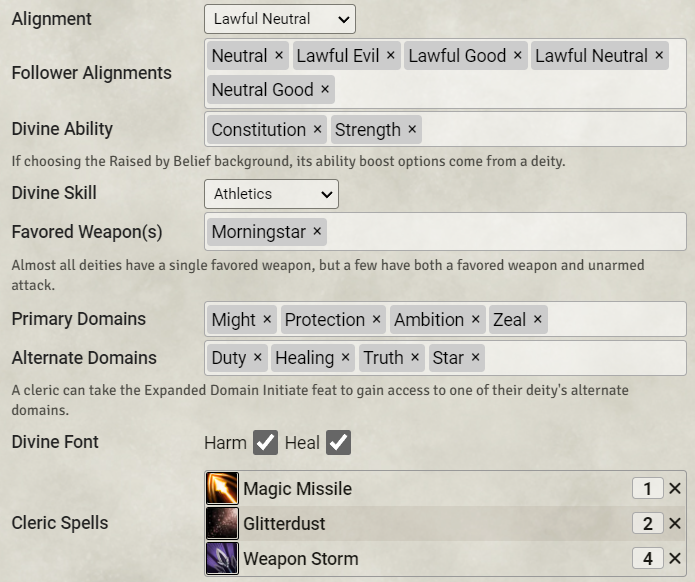Remove Lawful Evil follower alignment tag
Screen dimensions: 695x582
[390, 56]
